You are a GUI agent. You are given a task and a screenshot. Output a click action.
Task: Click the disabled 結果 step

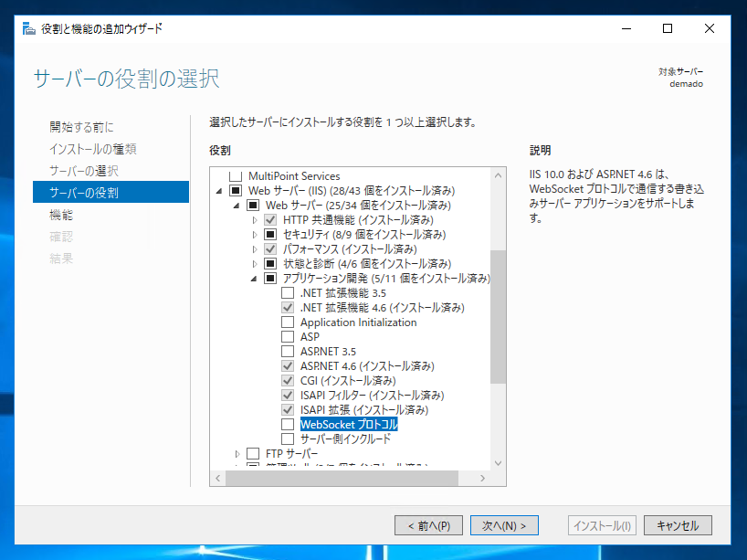tap(61, 259)
